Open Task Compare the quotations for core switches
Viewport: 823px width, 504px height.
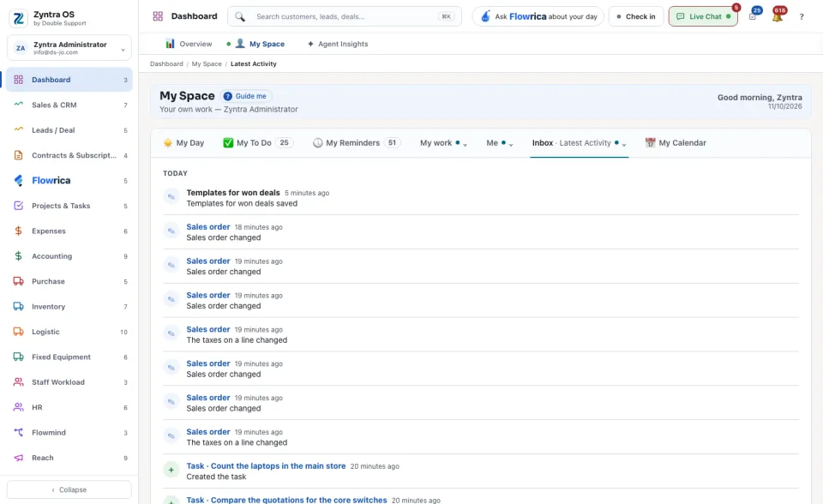tap(286, 500)
